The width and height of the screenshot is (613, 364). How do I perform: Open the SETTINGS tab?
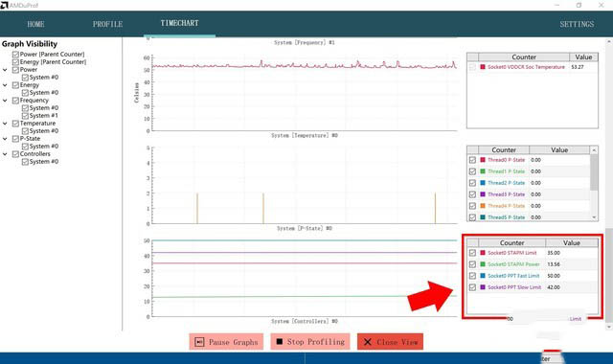click(577, 24)
